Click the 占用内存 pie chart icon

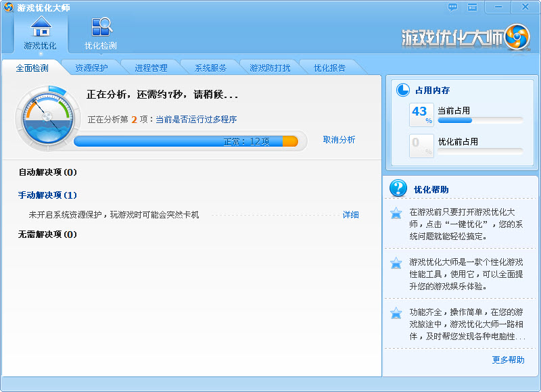click(402, 90)
